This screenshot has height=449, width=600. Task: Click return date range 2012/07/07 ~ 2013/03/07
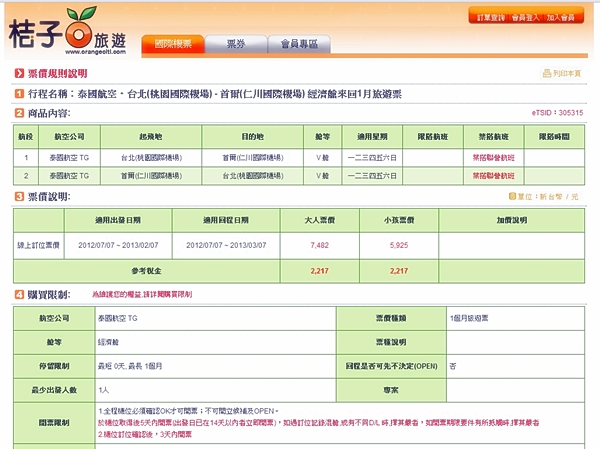coord(226,245)
